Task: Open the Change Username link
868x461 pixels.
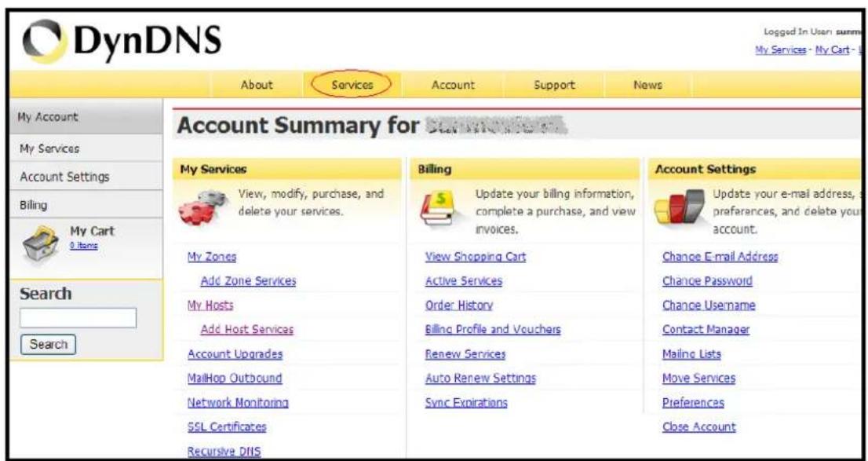Action: point(709,306)
